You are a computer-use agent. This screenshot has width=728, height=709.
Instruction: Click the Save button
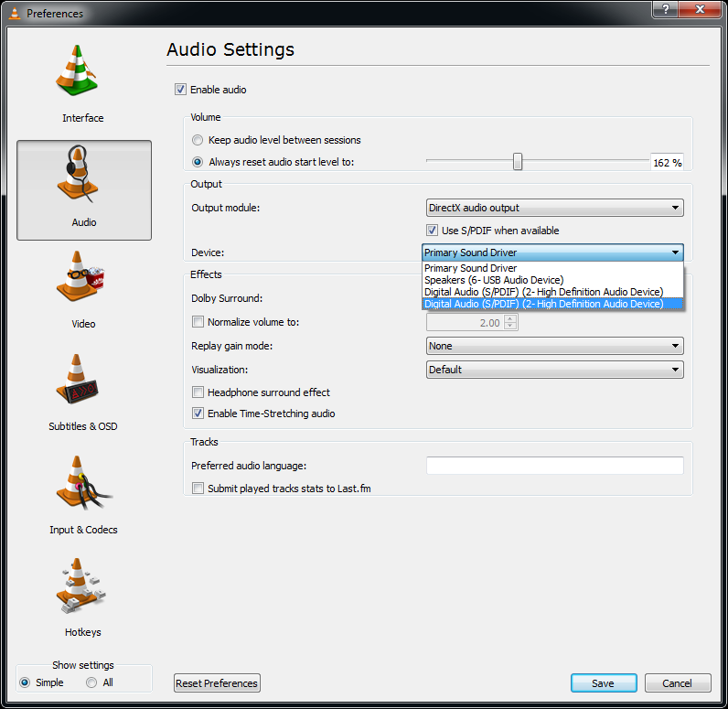click(604, 683)
